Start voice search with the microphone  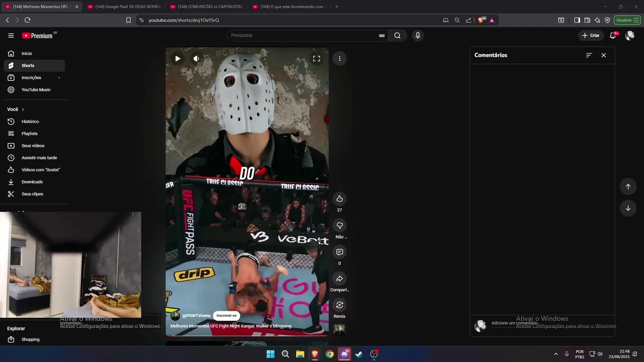[418, 35]
